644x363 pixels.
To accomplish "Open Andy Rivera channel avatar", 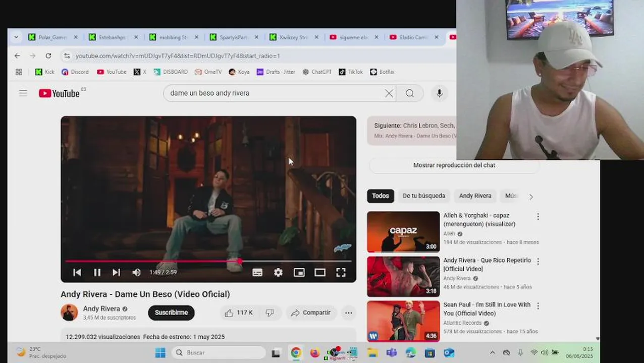I will pyautogui.click(x=69, y=313).
